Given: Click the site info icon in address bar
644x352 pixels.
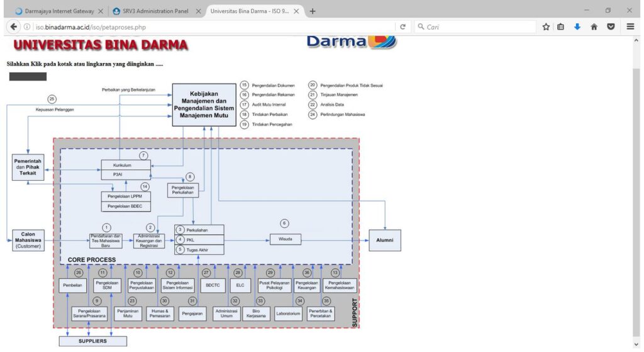Looking at the screenshot, I should (x=26, y=26).
